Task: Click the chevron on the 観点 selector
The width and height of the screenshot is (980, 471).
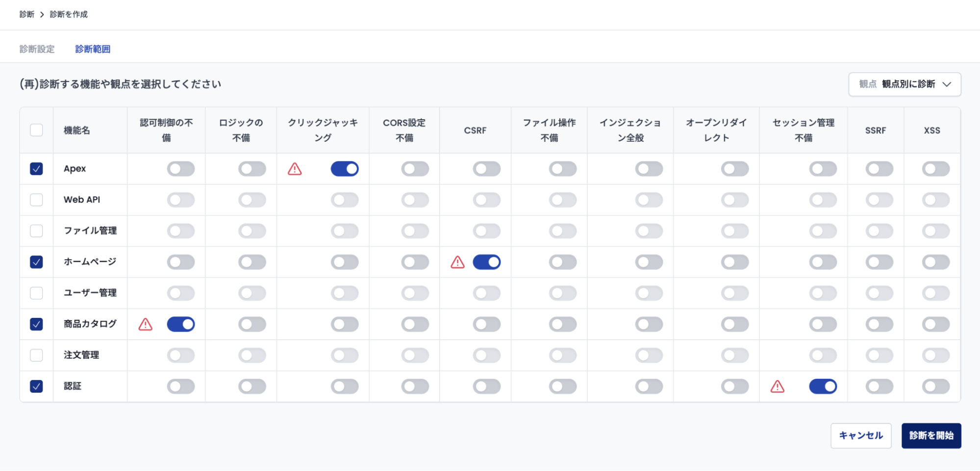Action: (x=947, y=84)
